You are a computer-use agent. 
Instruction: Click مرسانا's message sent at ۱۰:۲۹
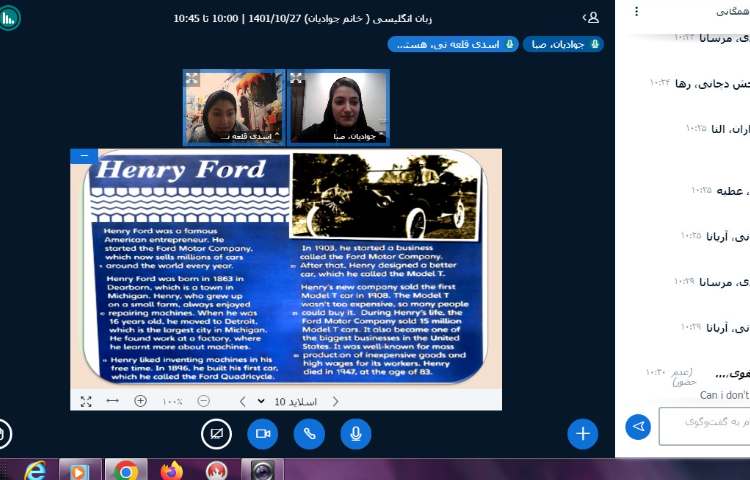click(712, 282)
